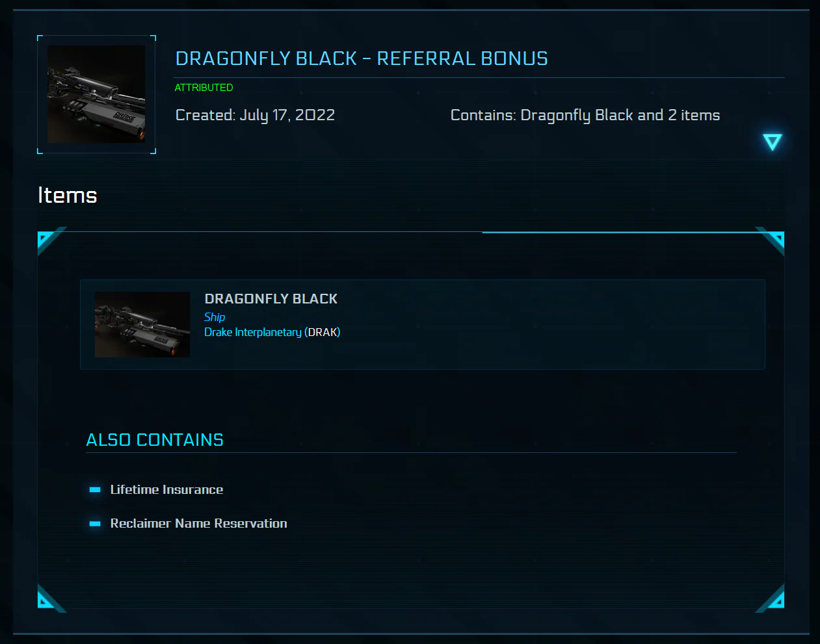Click the Contains: Dragonfly Black and 2 items text

(585, 115)
